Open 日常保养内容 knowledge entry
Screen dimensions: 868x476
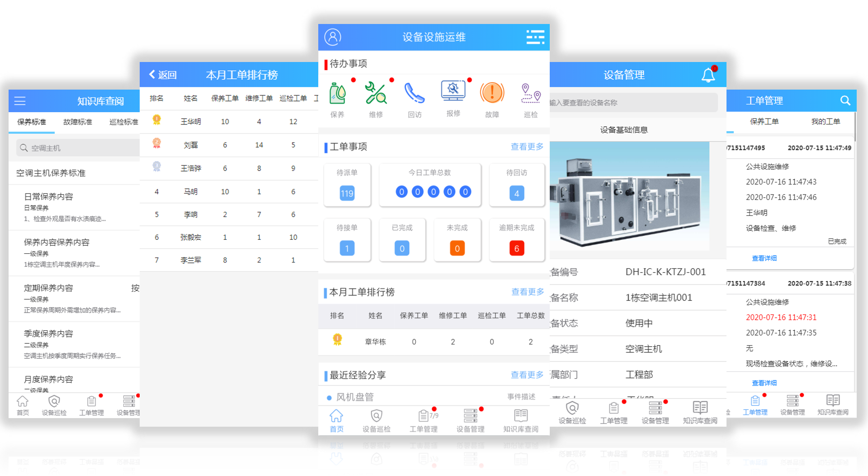[x=75, y=207]
